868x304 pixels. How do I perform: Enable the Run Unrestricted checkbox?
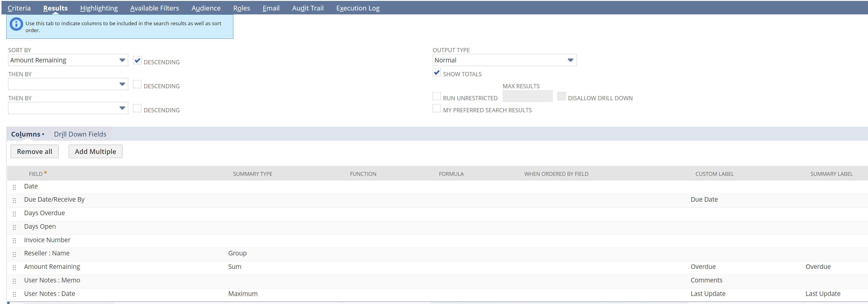pos(437,96)
